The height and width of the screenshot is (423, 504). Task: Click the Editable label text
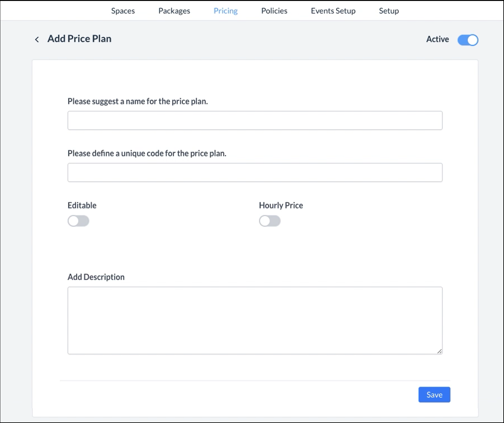82,205
